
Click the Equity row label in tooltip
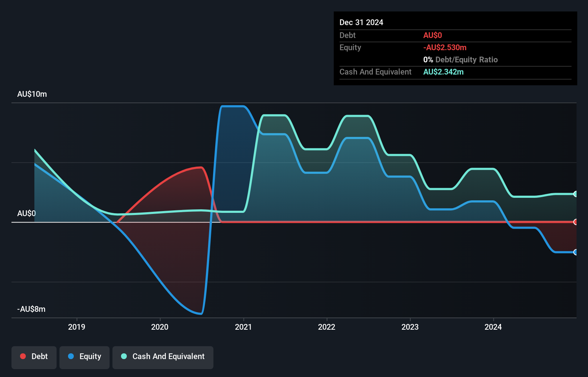(350, 47)
